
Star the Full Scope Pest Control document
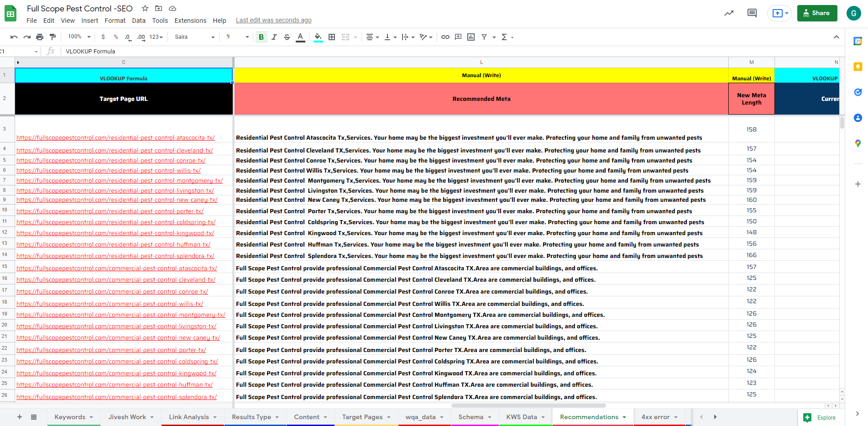click(145, 8)
